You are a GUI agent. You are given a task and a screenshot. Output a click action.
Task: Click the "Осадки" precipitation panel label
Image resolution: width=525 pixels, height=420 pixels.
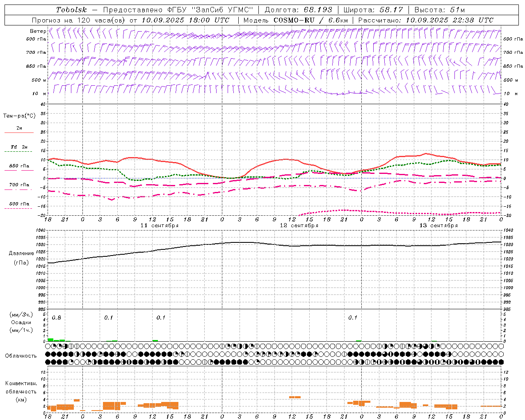pos(21,322)
